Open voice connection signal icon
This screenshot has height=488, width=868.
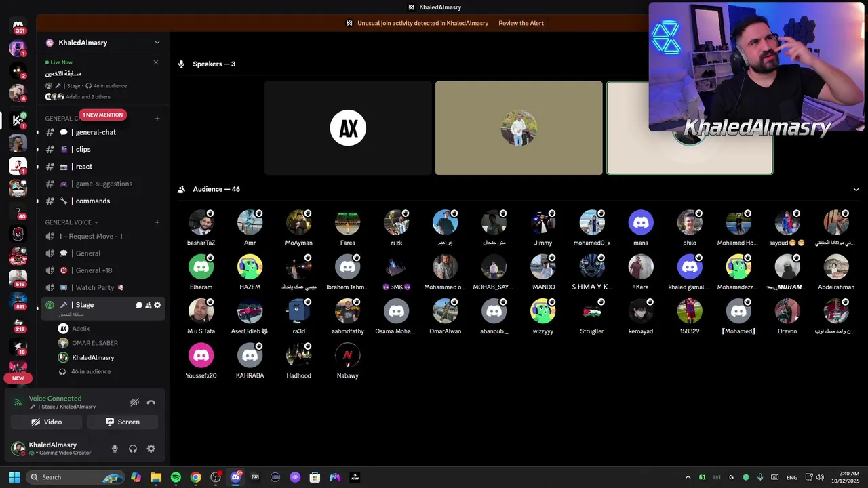pos(18,402)
